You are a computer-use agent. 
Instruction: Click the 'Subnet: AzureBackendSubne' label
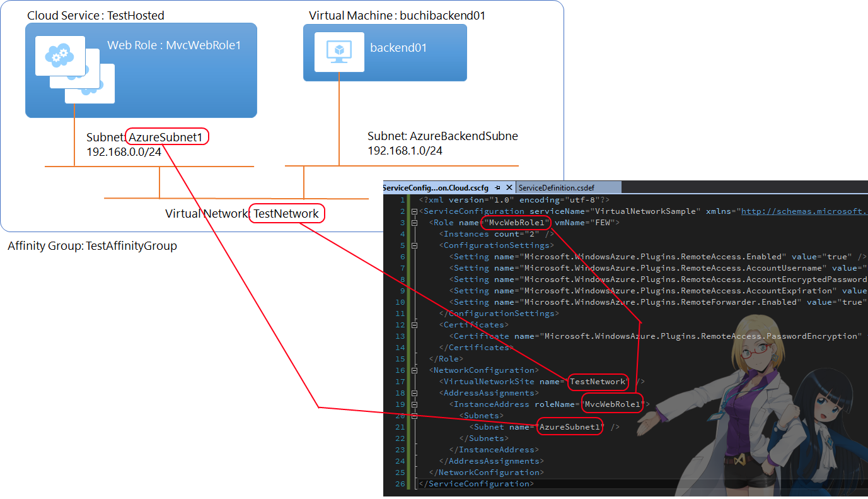tap(443, 136)
